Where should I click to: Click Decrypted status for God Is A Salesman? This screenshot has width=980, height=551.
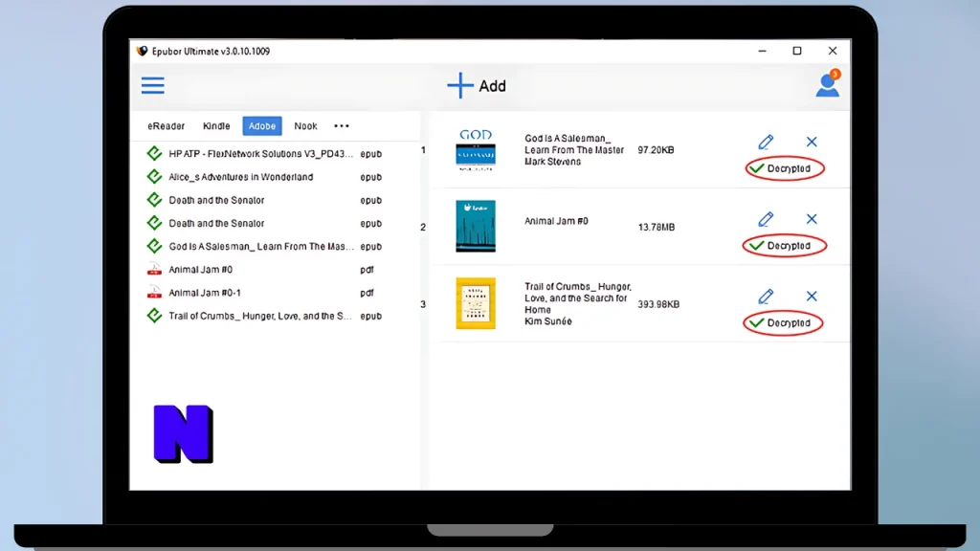785,168
